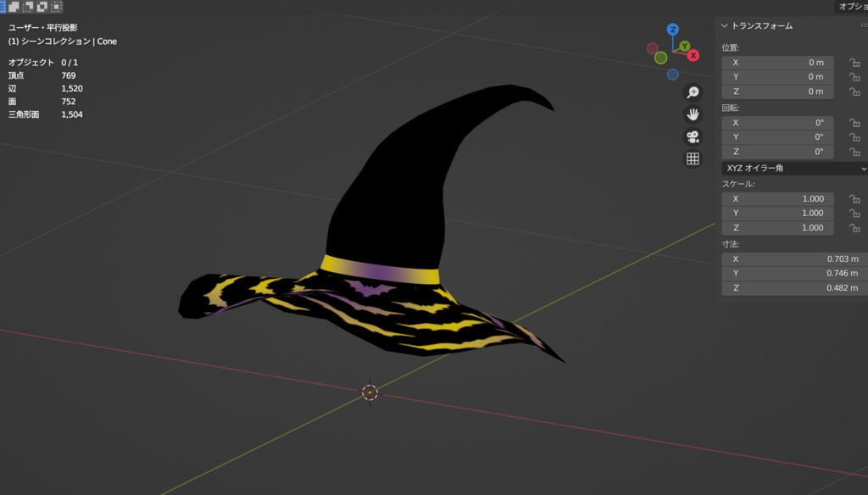
Task: Switch perspective/orthographic with the grid icon
Action: [693, 159]
